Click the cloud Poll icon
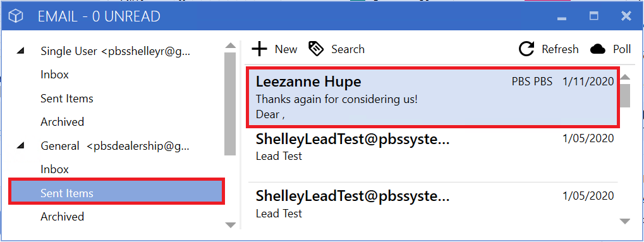644x242 pixels. 598,49
